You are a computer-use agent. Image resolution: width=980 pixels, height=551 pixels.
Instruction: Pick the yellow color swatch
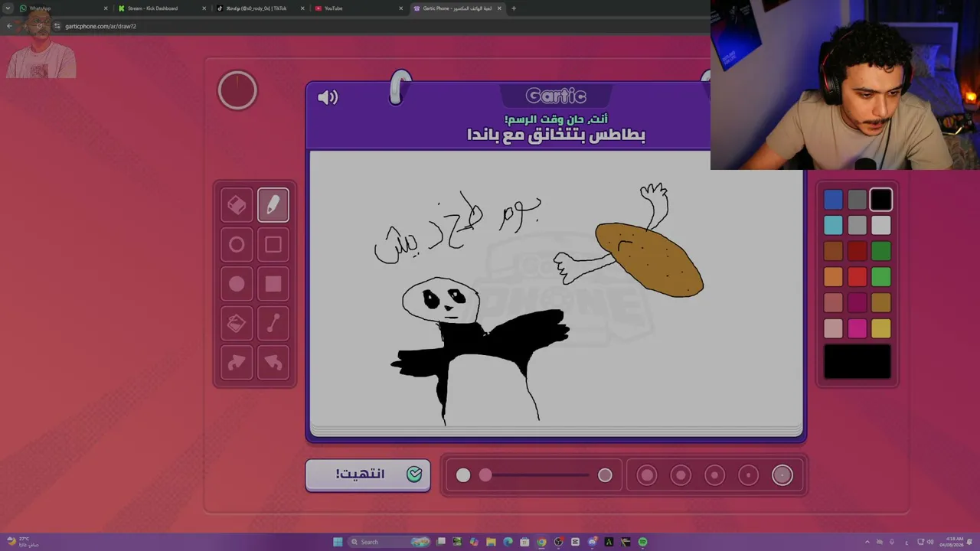point(881,329)
